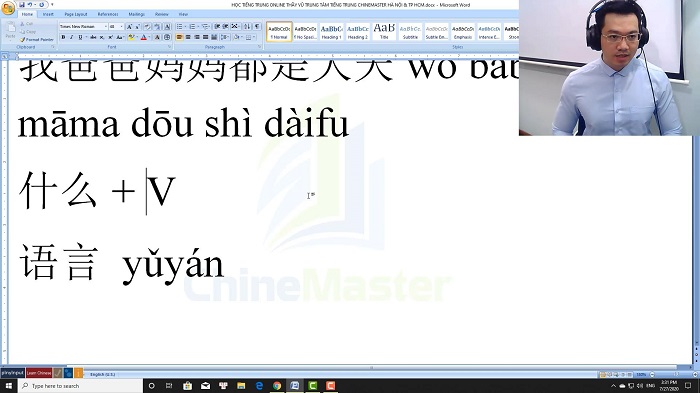Open Chrome from the taskbar

coord(277,385)
